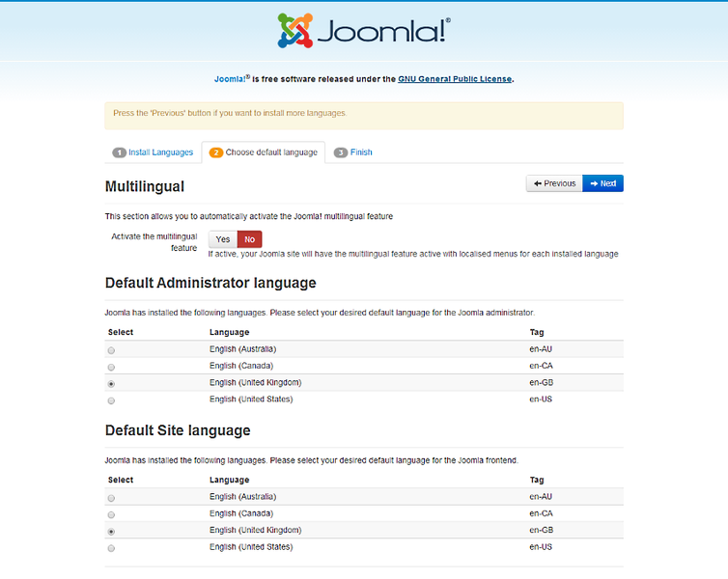Click the orange step 2 number badge
728x579 pixels.
coord(216,152)
